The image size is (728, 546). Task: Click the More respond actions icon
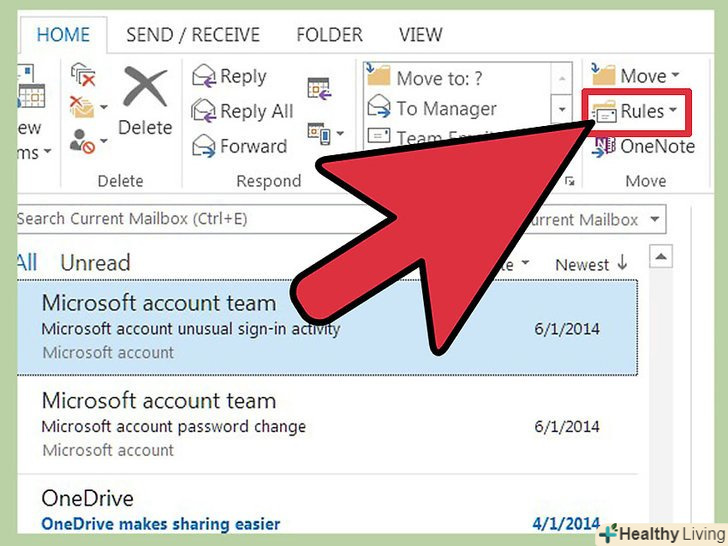[318, 134]
